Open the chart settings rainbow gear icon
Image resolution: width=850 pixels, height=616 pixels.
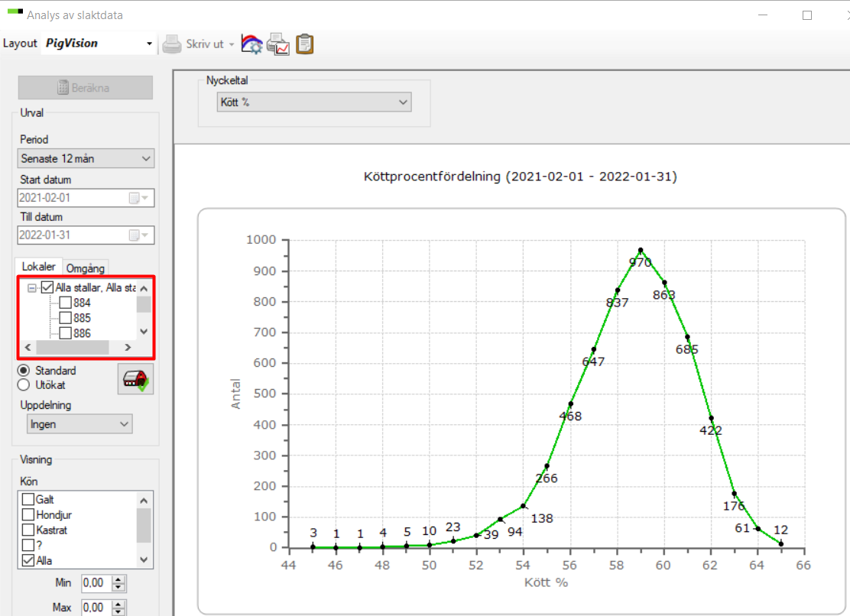pos(252,44)
